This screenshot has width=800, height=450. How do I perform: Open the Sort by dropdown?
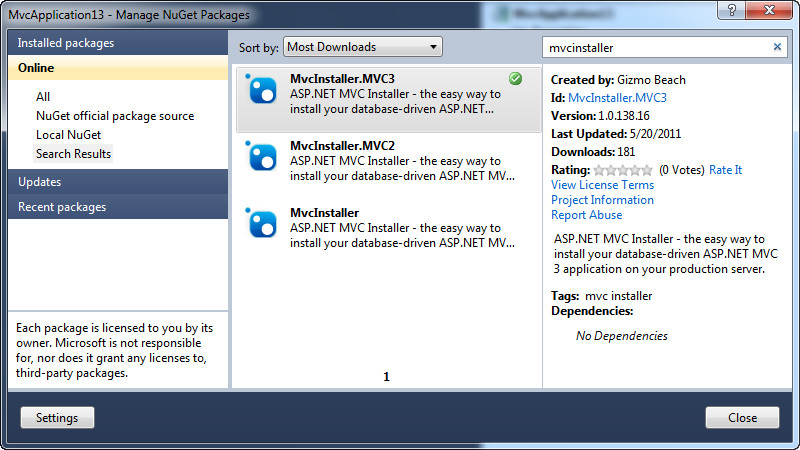coord(363,47)
